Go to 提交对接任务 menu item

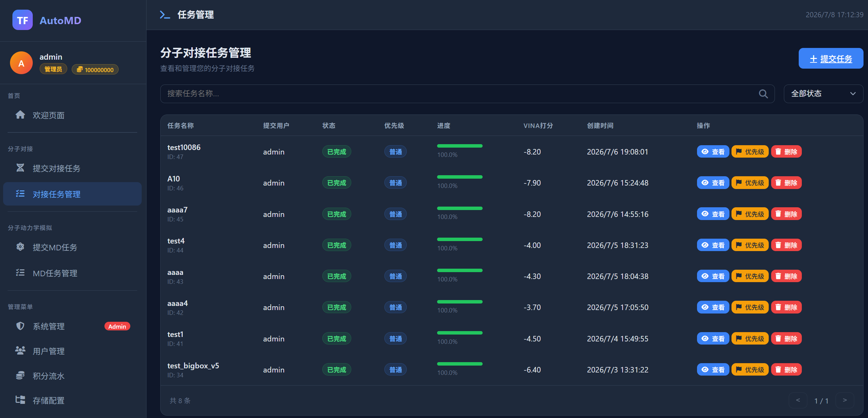[x=72, y=168]
